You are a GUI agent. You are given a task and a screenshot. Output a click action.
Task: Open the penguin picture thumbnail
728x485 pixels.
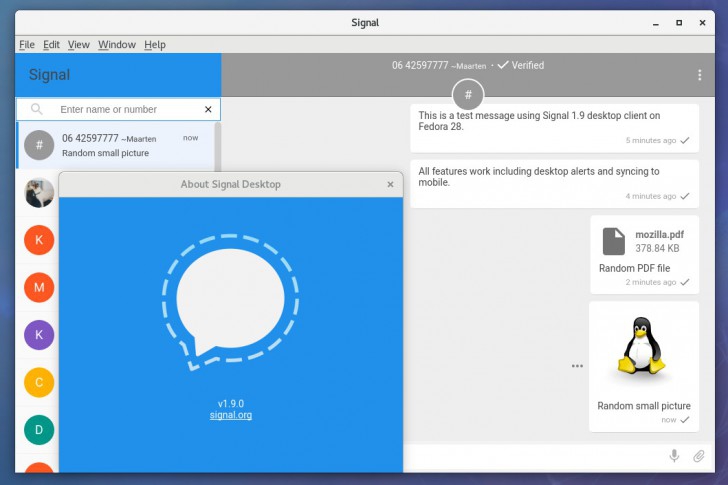642,346
